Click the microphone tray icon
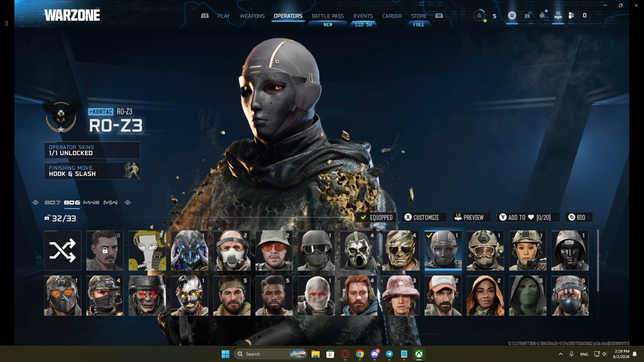Screen dimensions: 644x362 tap(572, 354)
